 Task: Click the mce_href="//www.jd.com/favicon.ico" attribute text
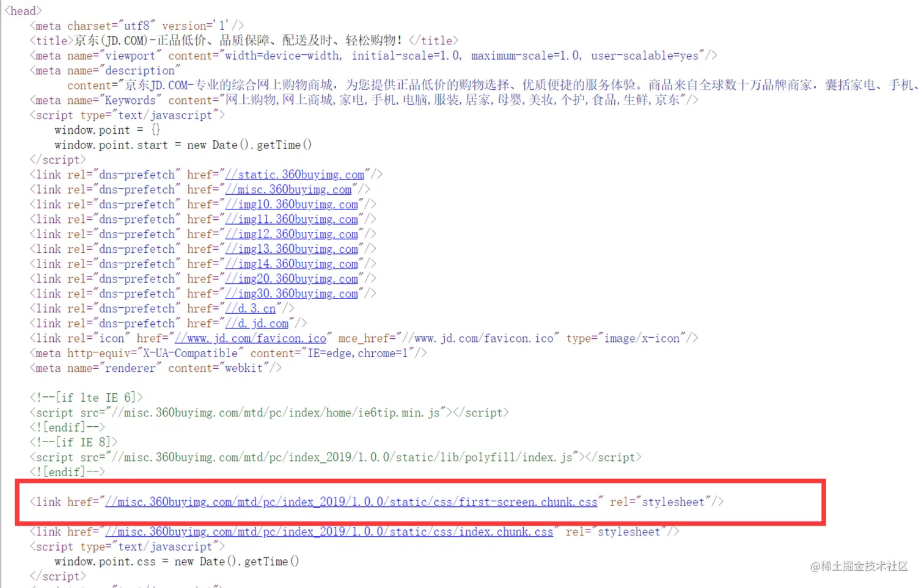[449, 338]
